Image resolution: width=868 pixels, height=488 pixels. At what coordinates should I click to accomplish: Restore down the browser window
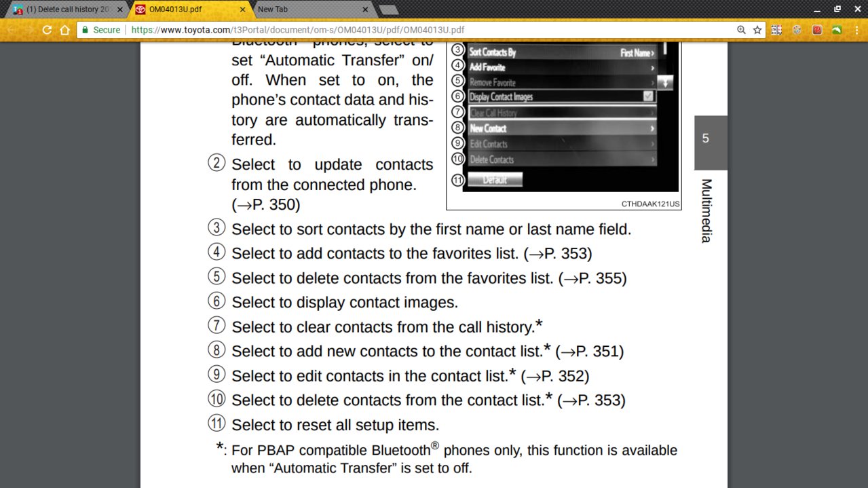tap(837, 10)
